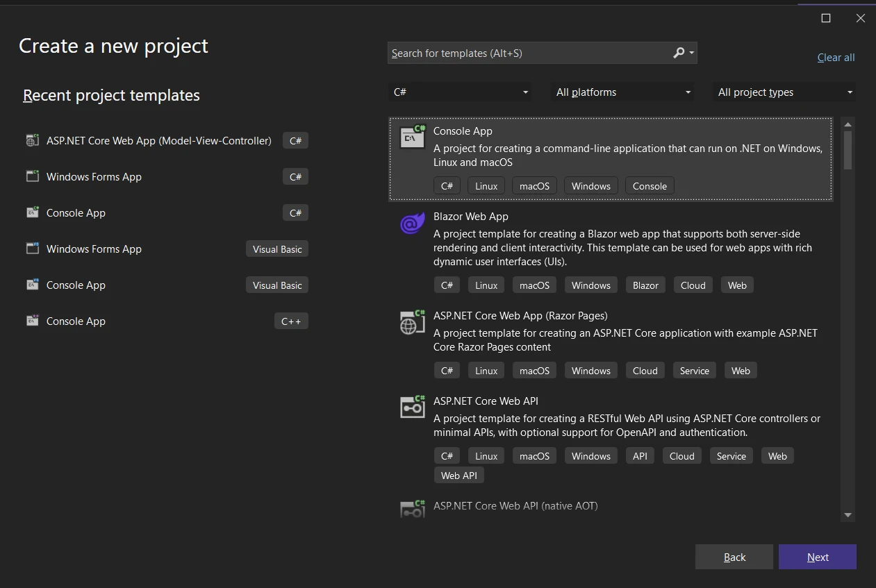Viewport: 876px width, 588px height.
Task: Click recent C# Windows Forms App icon
Action: coord(33,176)
